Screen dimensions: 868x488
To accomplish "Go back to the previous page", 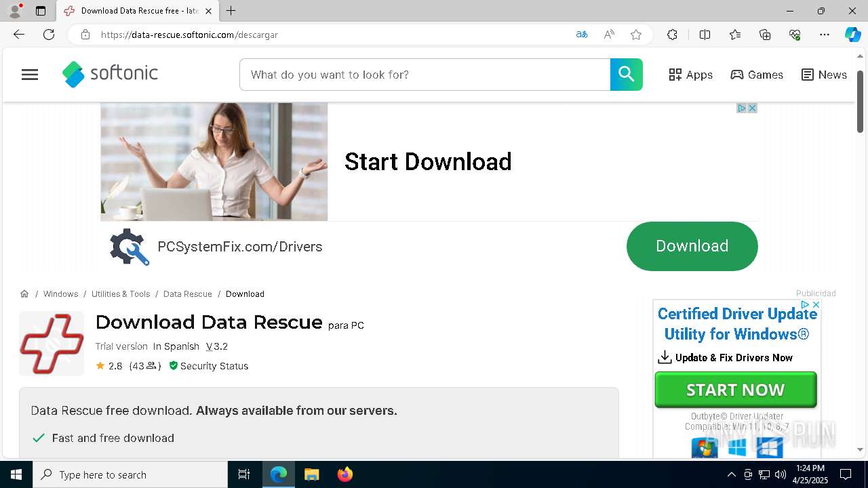I will 18,35.
